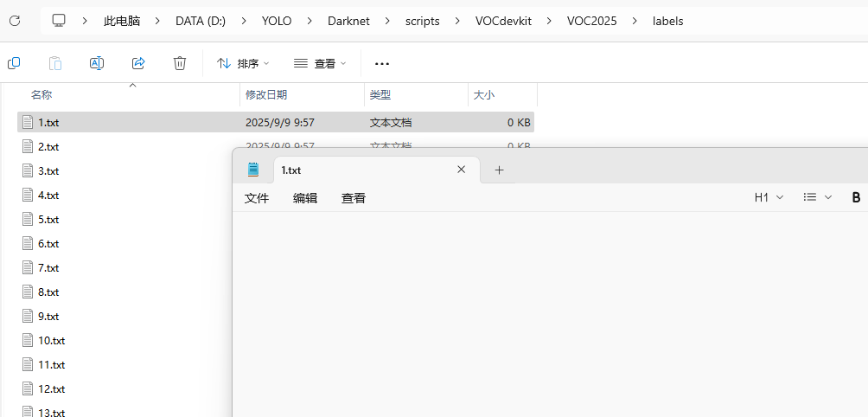Toggle bold formatting in Notepad
868x417 pixels.
tap(856, 197)
